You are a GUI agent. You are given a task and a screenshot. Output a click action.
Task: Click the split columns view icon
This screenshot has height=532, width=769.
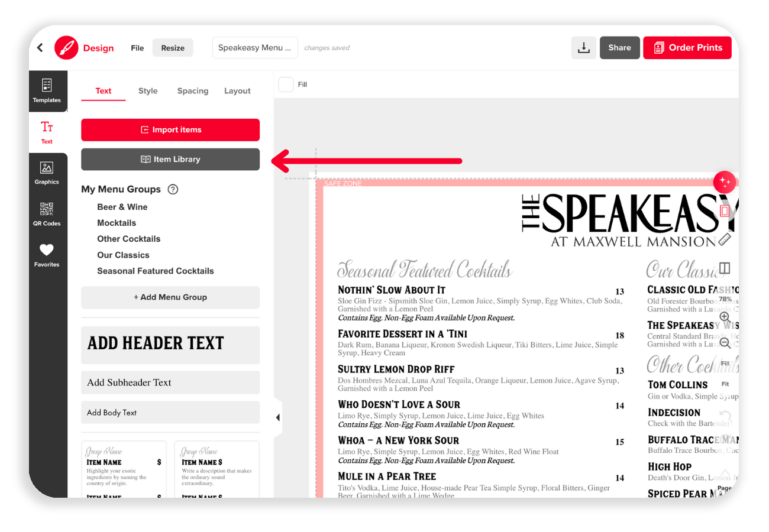pyautogui.click(x=725, y=268)
